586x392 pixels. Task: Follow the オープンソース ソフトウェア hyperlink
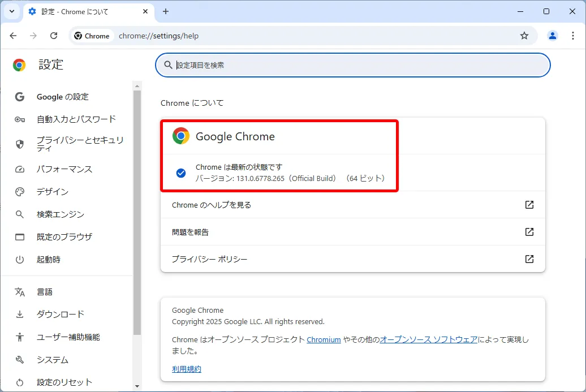[429, 340]
